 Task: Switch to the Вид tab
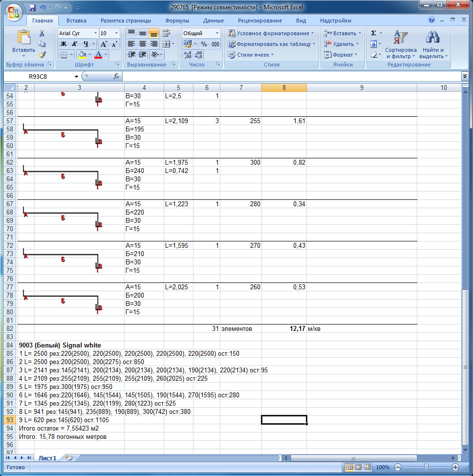coord(301,21)
